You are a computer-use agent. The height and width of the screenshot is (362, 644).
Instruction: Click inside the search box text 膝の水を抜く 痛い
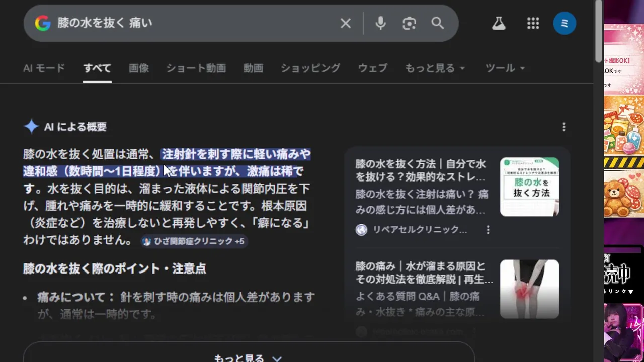pos(105,23)
